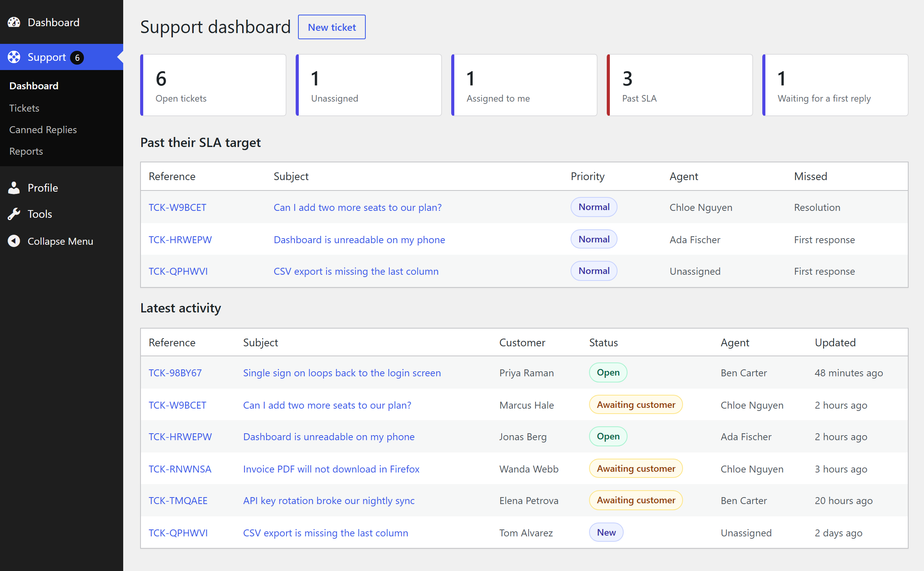Click Normal priority badge for Unassigned SLA row
The image size is (924, 571).
click(x=594, y=271)
